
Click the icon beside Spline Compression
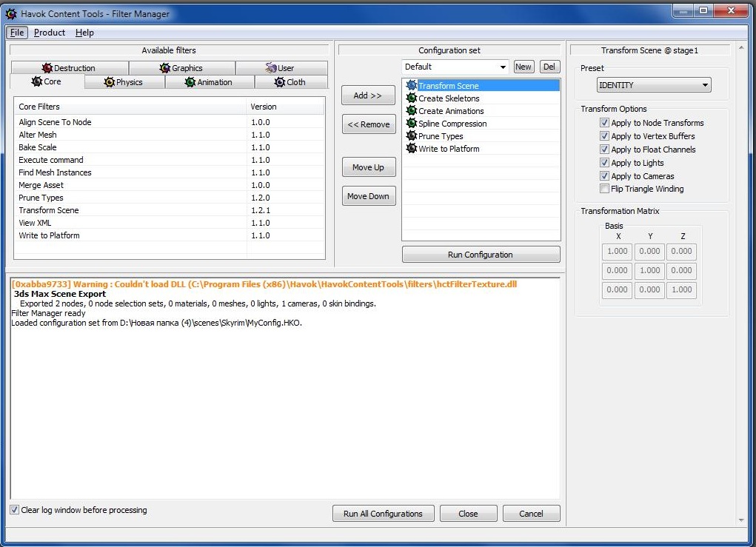411,123
